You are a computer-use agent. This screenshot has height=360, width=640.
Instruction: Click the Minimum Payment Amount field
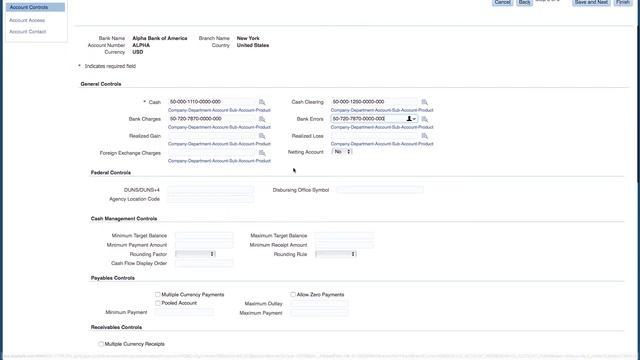pos(204,245)
